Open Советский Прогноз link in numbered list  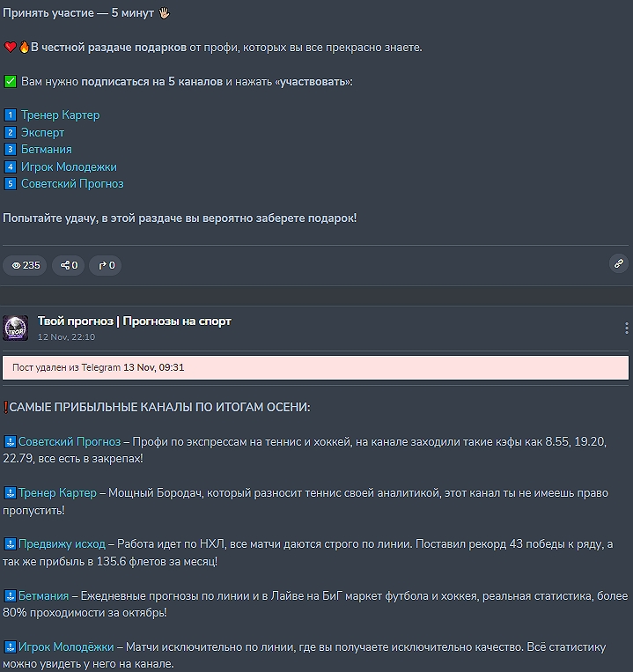72,184
